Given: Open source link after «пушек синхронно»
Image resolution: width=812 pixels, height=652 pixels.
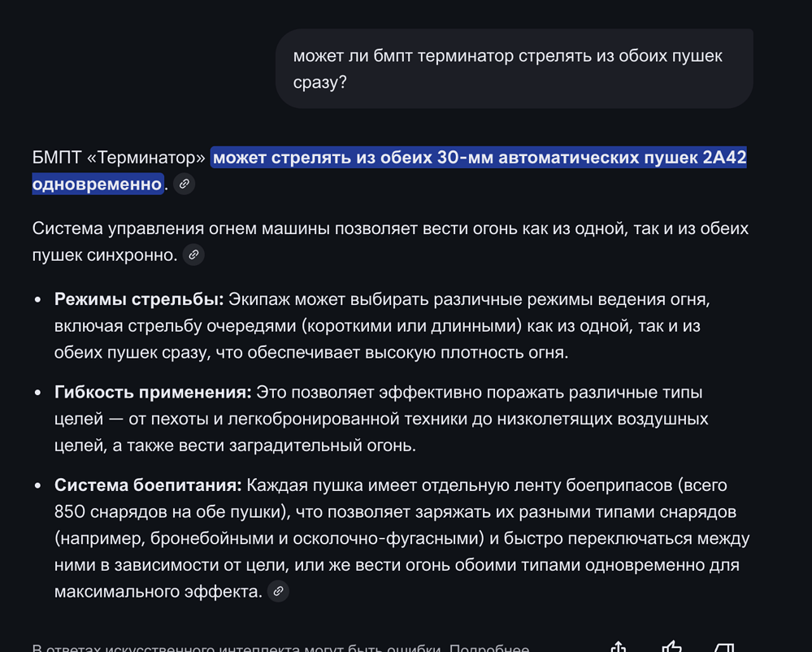Looking at the screenshot, I should point(193,255).
